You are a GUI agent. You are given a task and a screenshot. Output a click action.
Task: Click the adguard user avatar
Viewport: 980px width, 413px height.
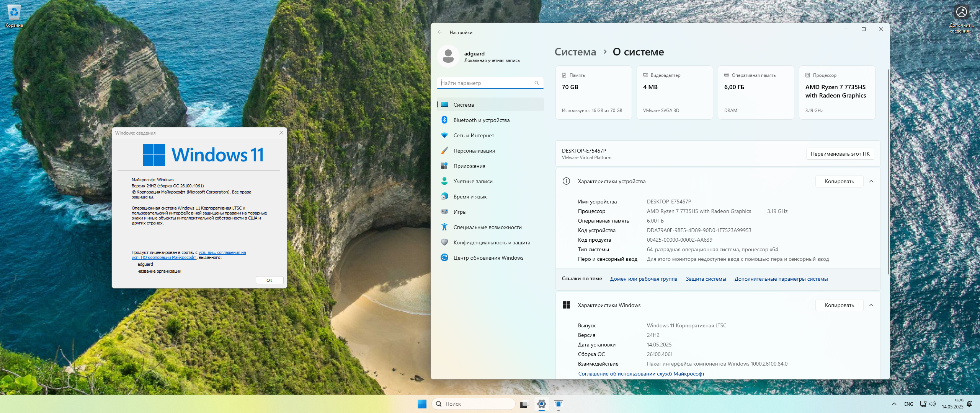tap(448, 56)
